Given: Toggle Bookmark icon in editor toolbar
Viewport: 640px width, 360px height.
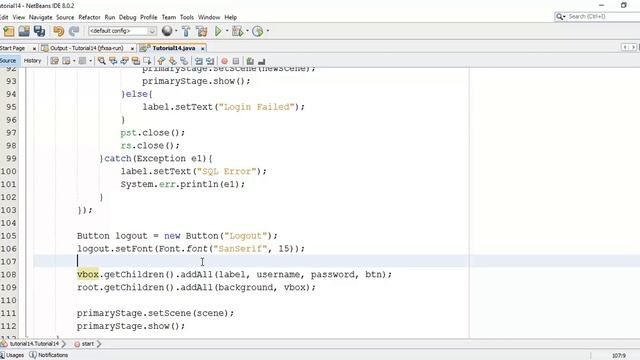Looking at the screenshot, I should [184, 61].
